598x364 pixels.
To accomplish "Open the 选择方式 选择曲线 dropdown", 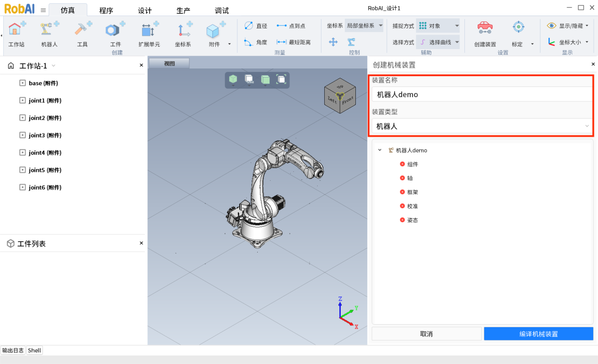I will pyautogui.click(x=438, y=42).
